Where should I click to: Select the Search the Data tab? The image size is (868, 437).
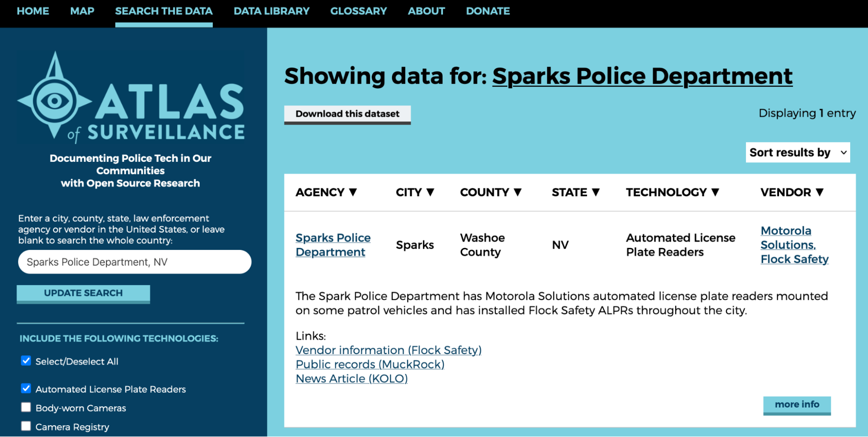point(164,11)
